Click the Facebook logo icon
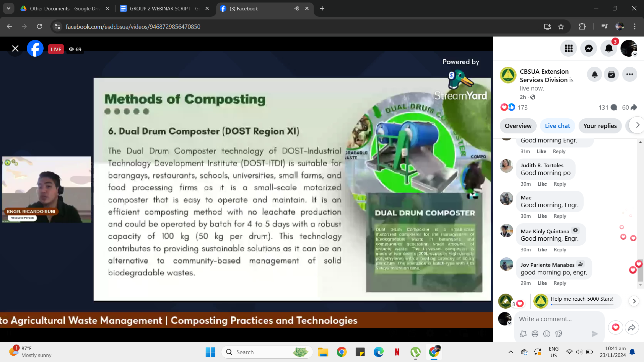 35,49
